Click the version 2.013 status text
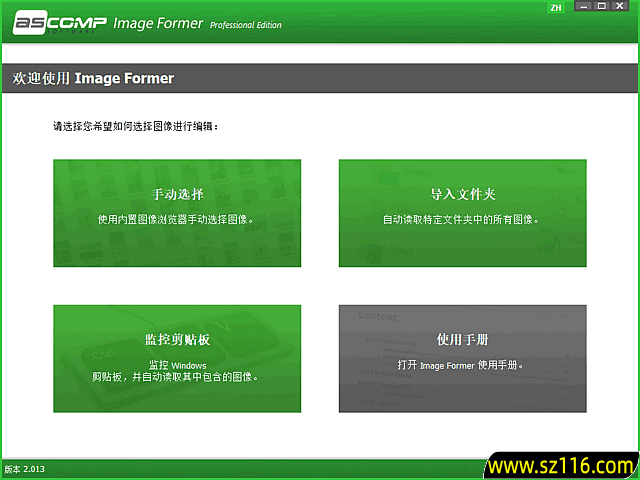 24,469
